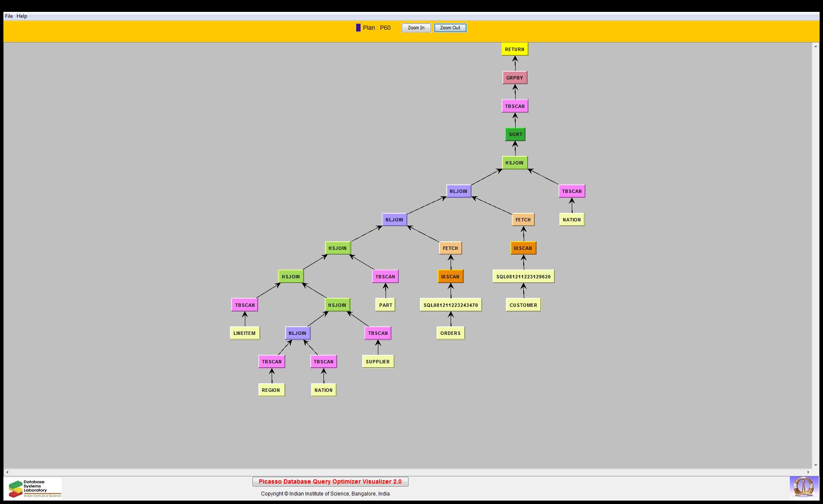This screenshot has height=504, width=823.
Task: Select the topmost HSJOIN node below SORT
Action: click(x=514, y=163)
